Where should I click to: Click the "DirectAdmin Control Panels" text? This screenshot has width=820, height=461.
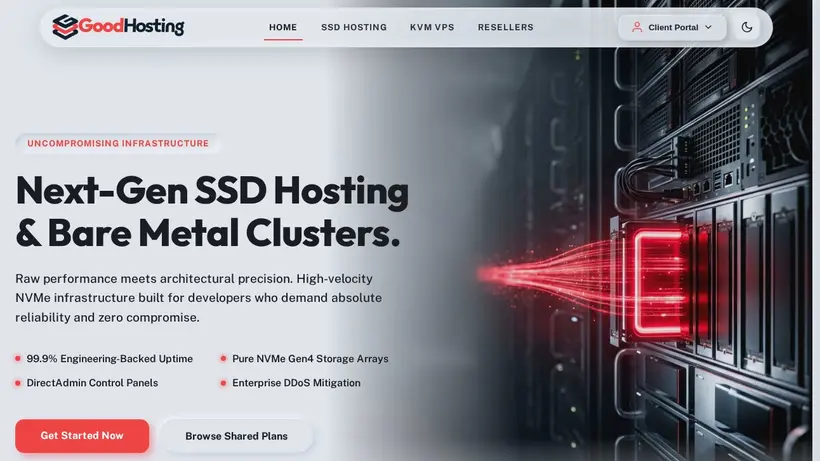click(92, 383)
